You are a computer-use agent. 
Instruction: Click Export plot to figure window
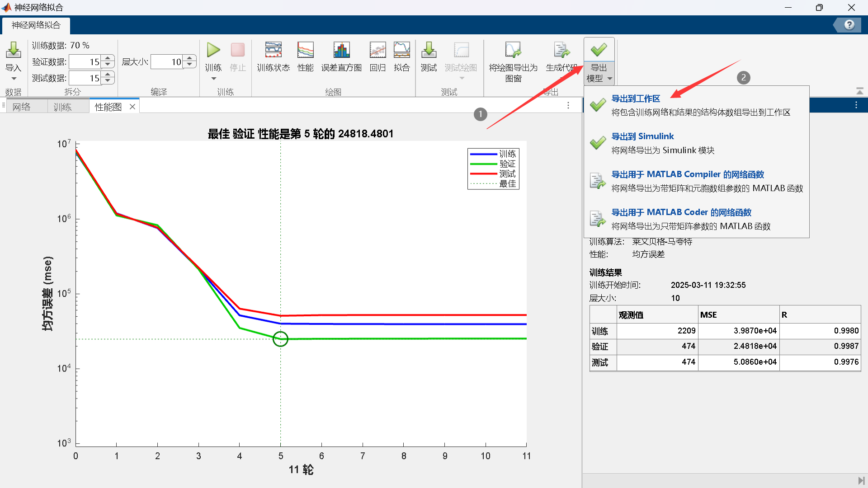(513, 51)
